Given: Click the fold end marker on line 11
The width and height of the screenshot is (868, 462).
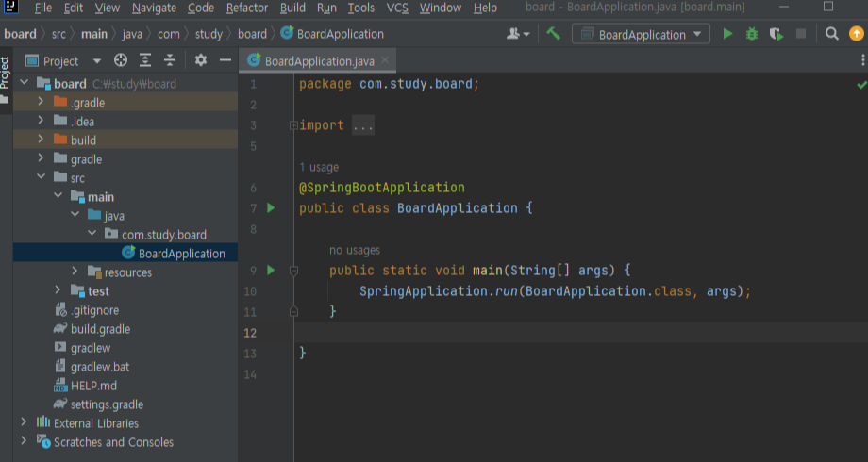Looking at the screenshot, I should pos(293,312).
